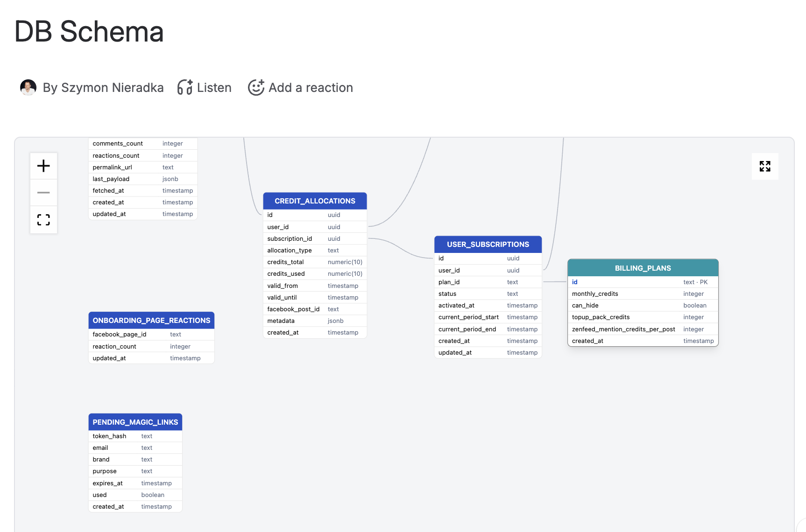Select BILLING_PLANS table header
Image resolution: width=806 pixels, height=532 pixels.
coord(643,268)
